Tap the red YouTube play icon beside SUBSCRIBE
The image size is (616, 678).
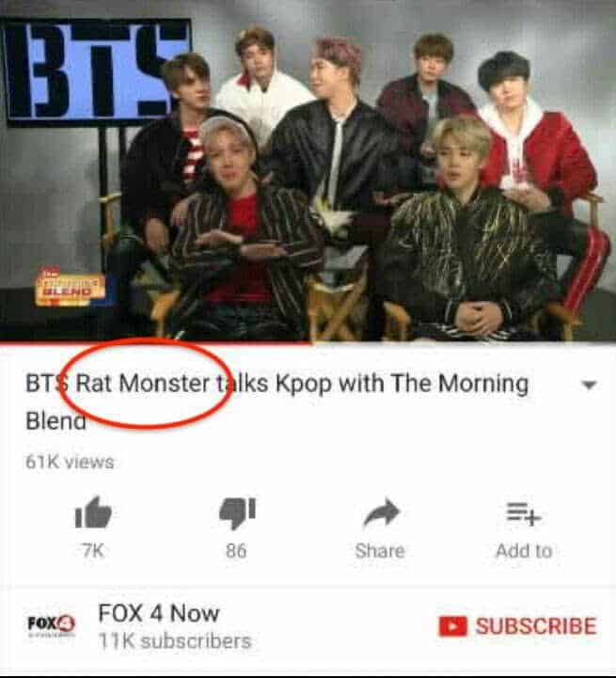[453, 626]
